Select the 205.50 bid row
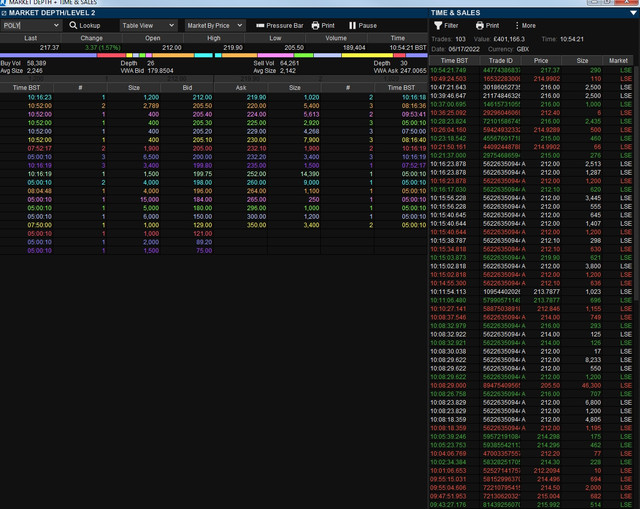This screenshot has height=509, width=640. 107,106
